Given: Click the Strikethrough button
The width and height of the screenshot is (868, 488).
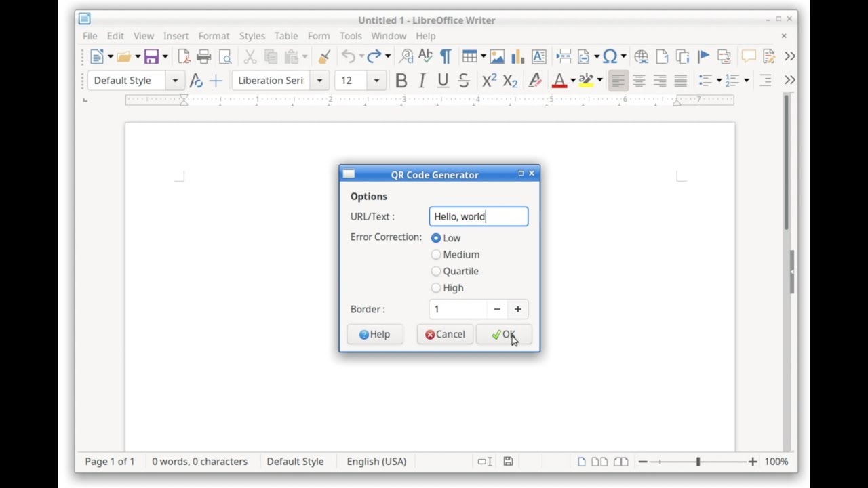Looking at the screenshot, I should click(464, 81).
